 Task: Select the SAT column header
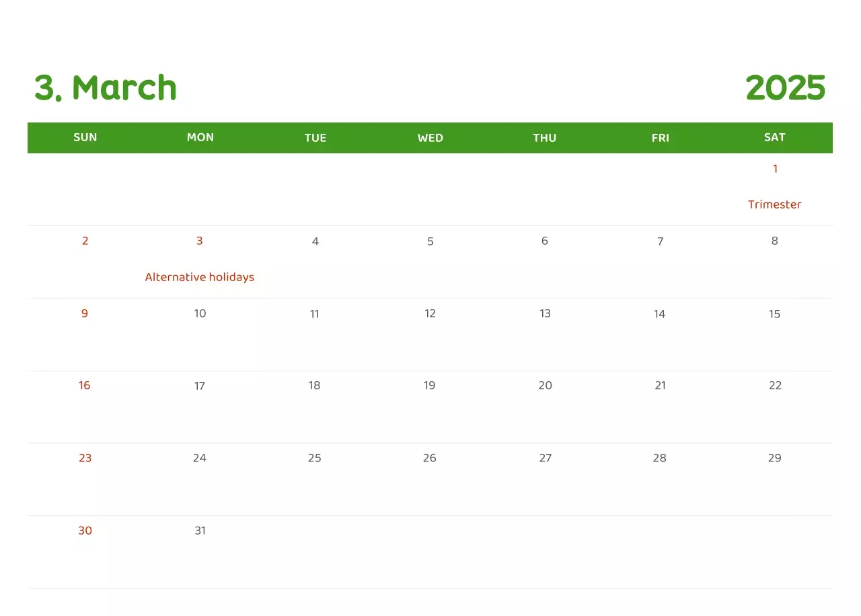[x=774, y=137]
